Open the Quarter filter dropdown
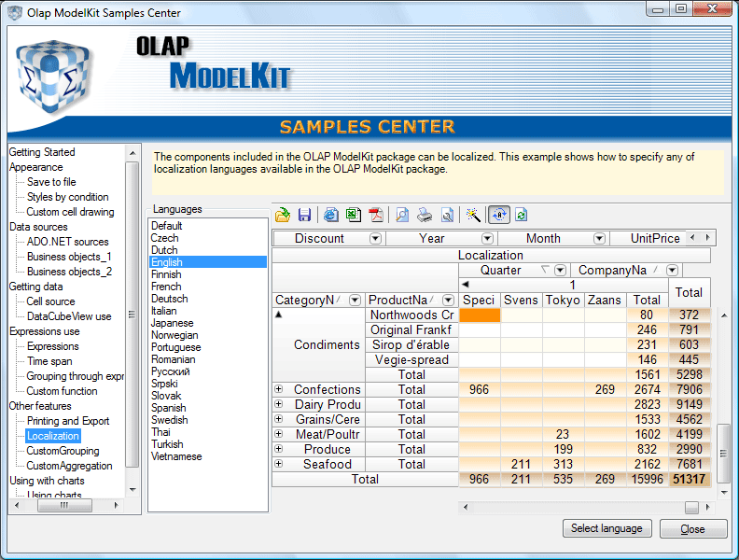Viewport: 739px width, 560px height. click(561, 271)
